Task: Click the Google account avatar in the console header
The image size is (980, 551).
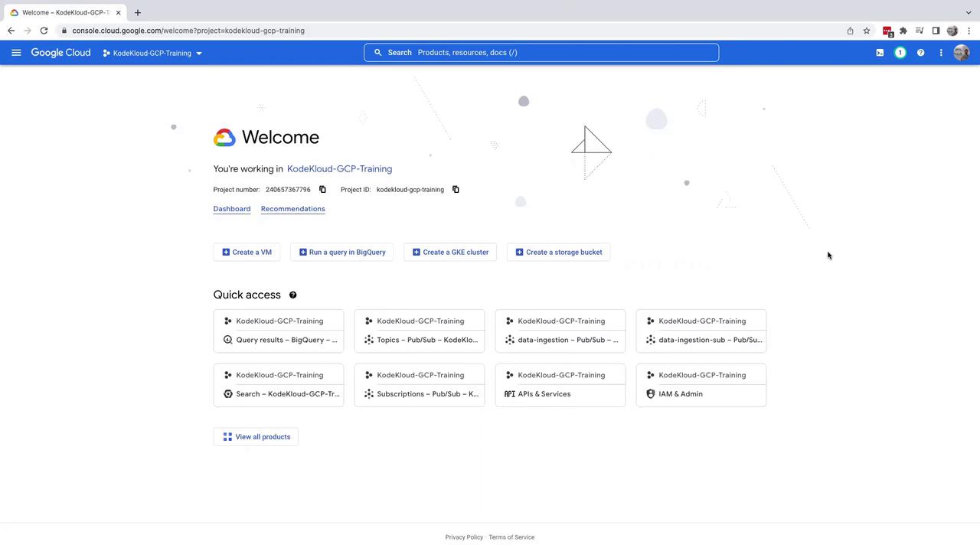Action: [962, 53]
